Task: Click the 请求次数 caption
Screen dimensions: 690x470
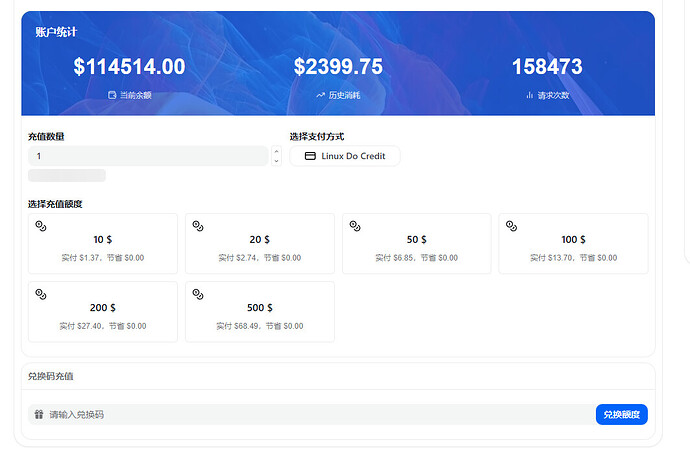Action: [553, 95]
